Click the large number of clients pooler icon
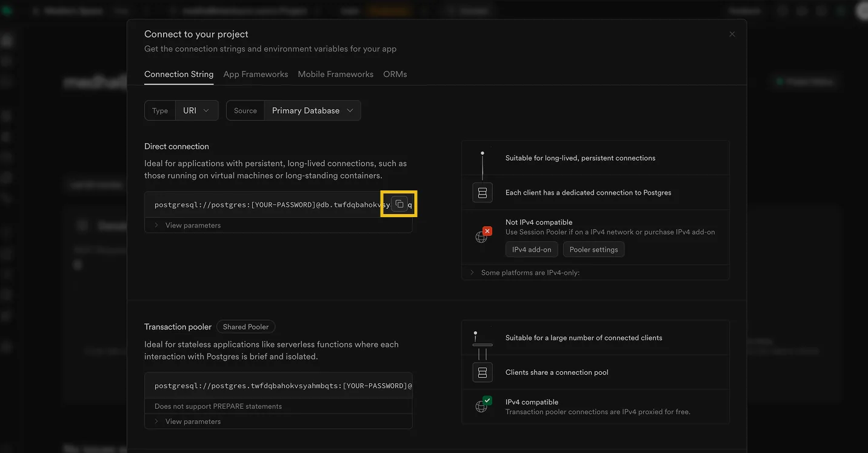Image resolution: width=868 pixels, height=453 pixels. click(x=482, y=345)
